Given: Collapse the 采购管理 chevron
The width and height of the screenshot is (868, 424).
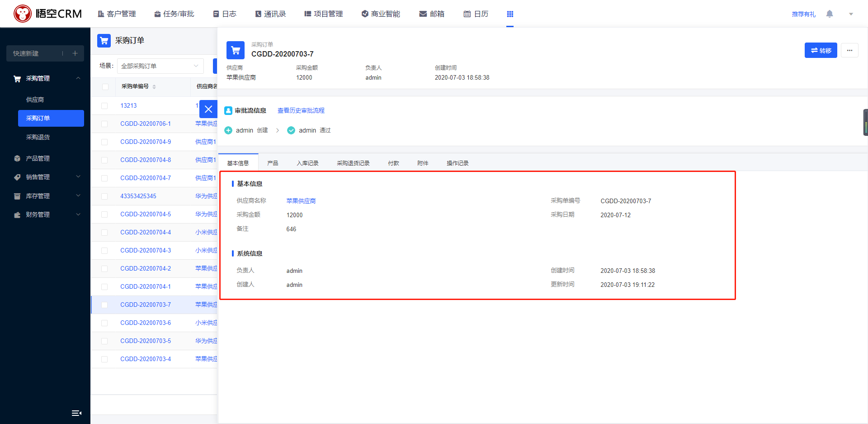Looking at the screenshot, I should pyautogui.click(x=78, y=78).
